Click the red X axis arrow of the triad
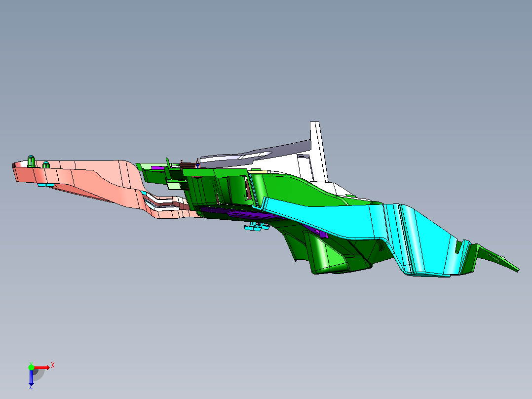The width and height of the screenshot is (532, 399). [42, 368]
